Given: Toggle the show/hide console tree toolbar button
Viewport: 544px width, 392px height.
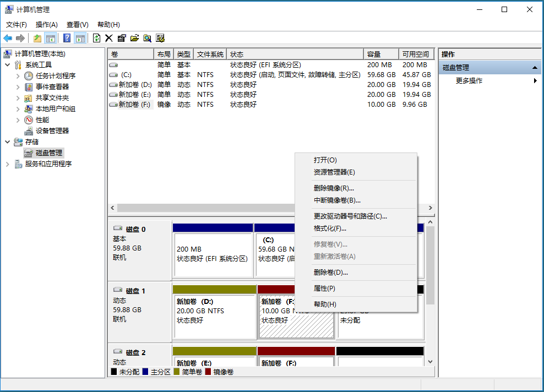Looking at the screenshot, I should coord(51,38).
